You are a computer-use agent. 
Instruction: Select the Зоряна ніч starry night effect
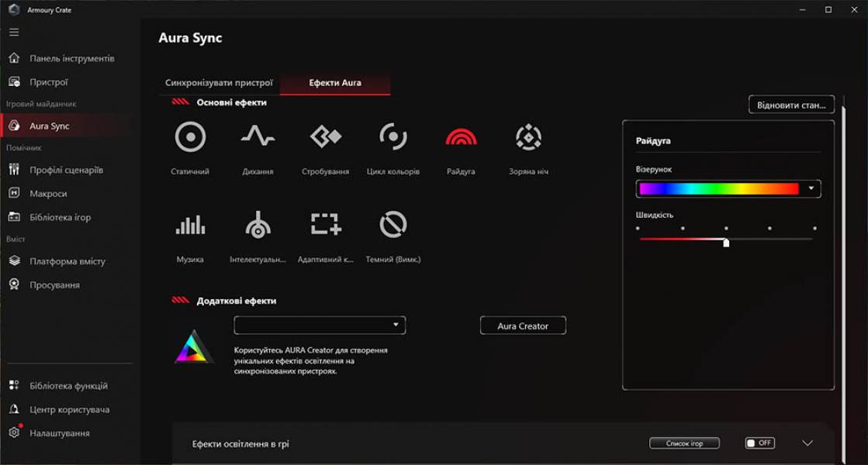[x=527, y=138]
